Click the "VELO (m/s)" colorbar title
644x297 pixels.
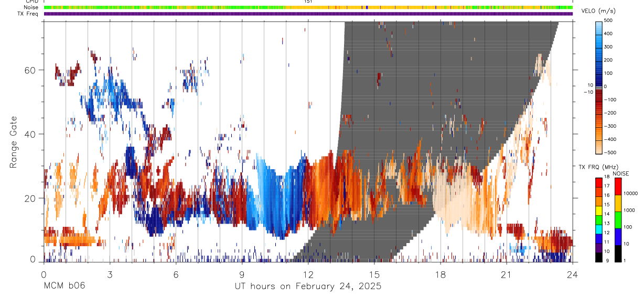(x=598, y=11)
